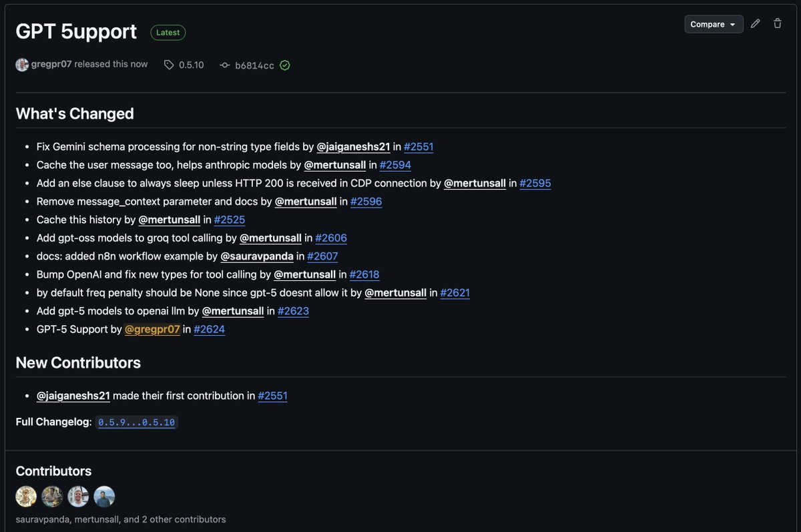The image size is (801, 532).
Task: Open highlighted @gregpr07 mention in GPT-5 Support line
Action: coord(152,329)
